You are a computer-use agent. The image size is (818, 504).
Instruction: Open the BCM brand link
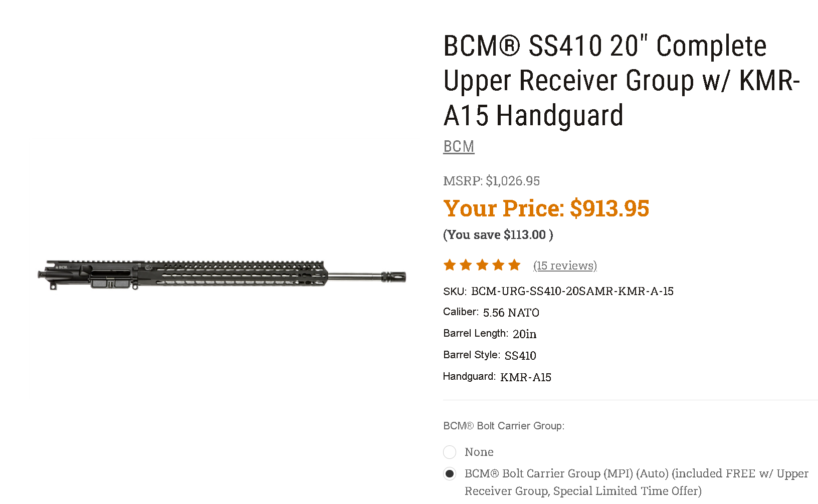(459, 146)
